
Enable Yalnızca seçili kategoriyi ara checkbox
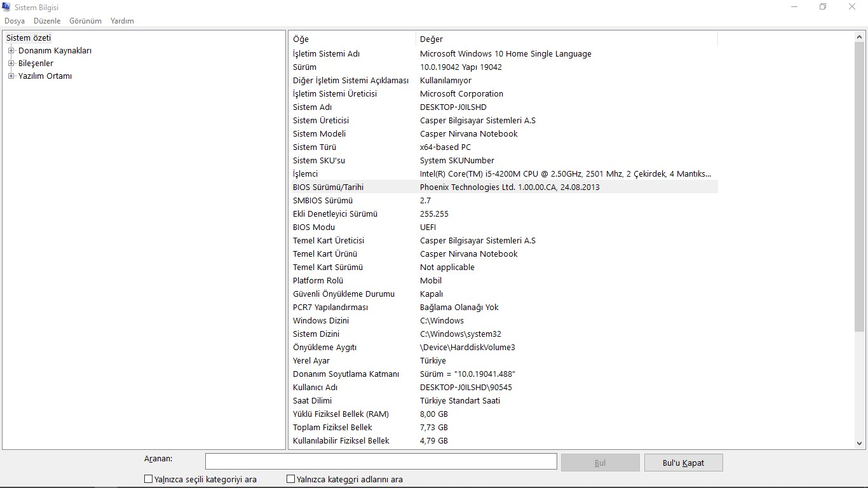coord(149,479)
